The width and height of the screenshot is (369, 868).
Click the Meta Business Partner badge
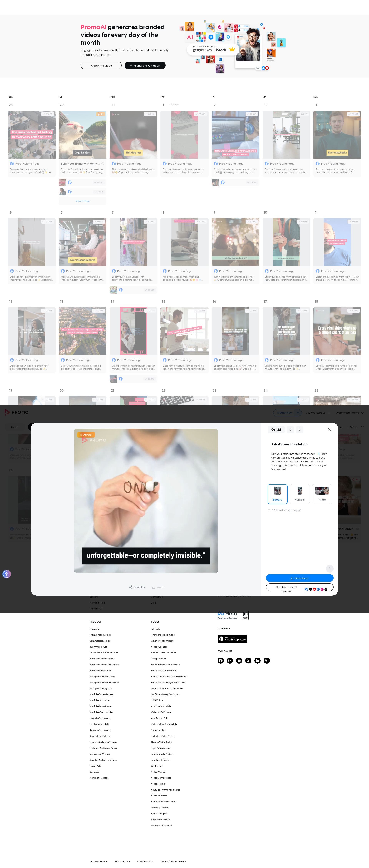[228, 615]
